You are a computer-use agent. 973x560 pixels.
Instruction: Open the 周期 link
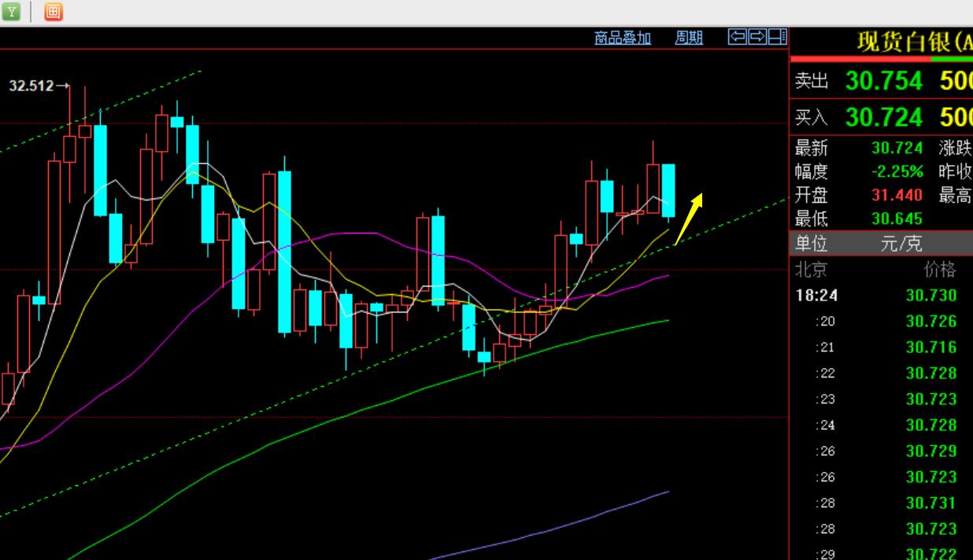pos(689,38)
